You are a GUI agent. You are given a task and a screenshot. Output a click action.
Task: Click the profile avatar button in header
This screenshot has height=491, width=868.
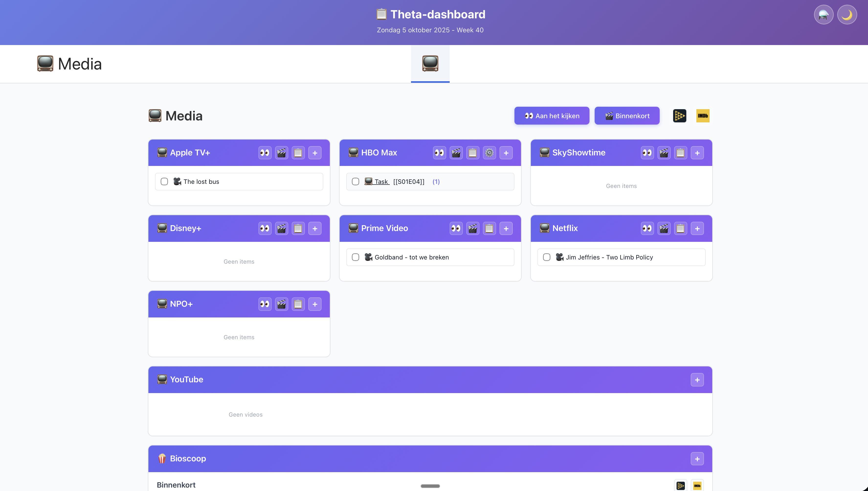click(823, 14)
